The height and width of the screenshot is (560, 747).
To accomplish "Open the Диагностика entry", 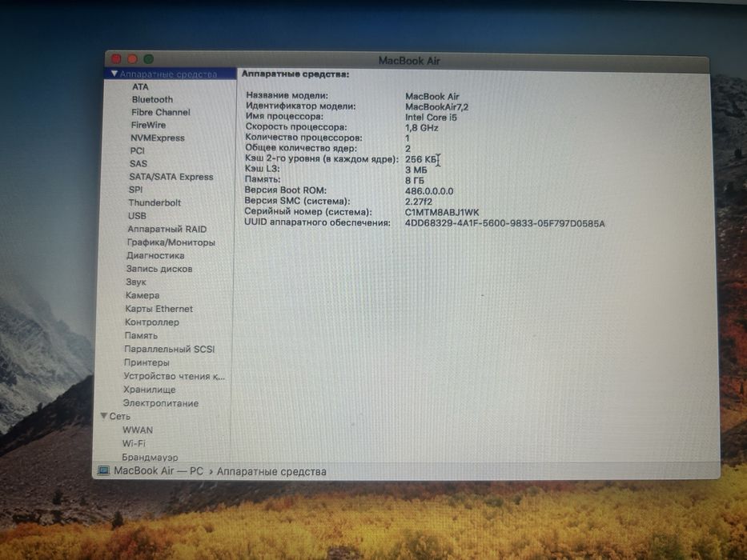I will click(x=155, y=256).
